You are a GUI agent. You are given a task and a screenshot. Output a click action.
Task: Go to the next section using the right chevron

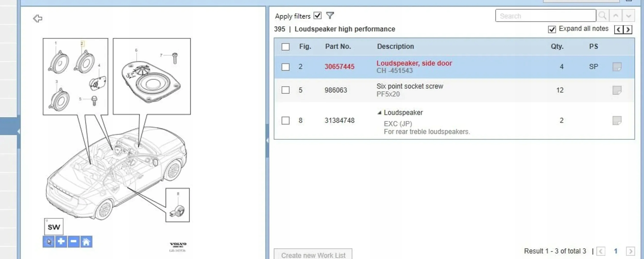(x=628, y=30)
